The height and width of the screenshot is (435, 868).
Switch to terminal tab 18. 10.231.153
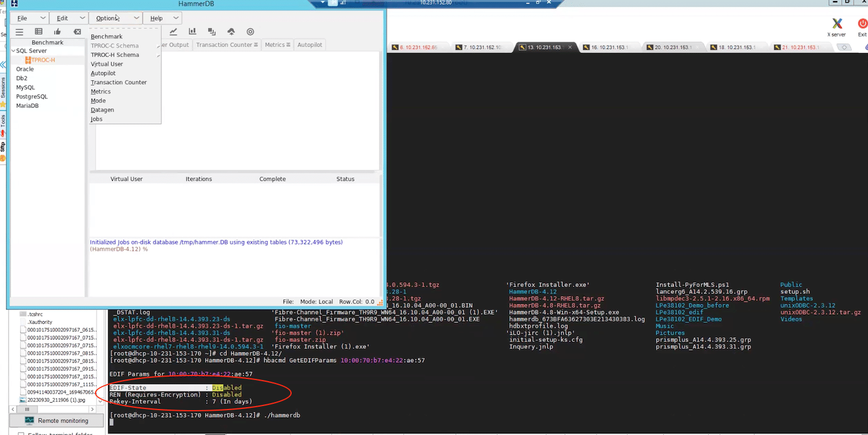736,47
